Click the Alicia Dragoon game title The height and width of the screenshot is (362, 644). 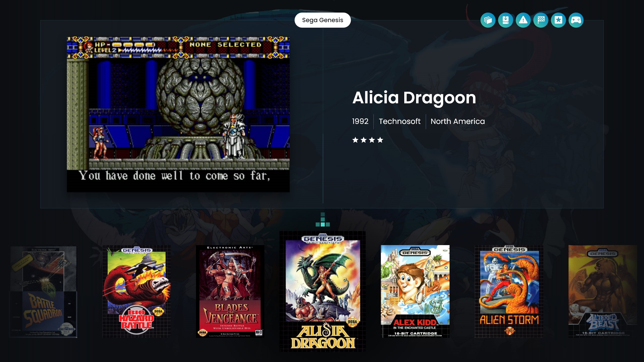(414, 98)
